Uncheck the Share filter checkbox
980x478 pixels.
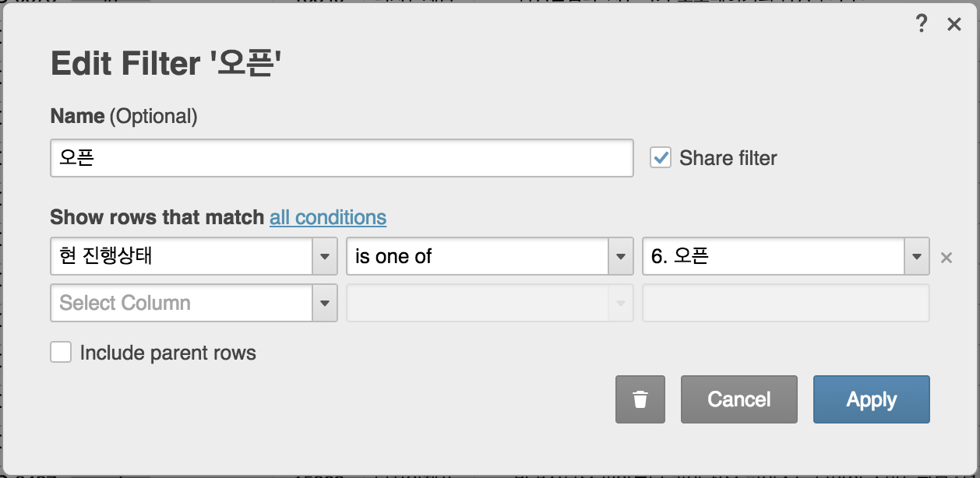(x=661, y=158)
